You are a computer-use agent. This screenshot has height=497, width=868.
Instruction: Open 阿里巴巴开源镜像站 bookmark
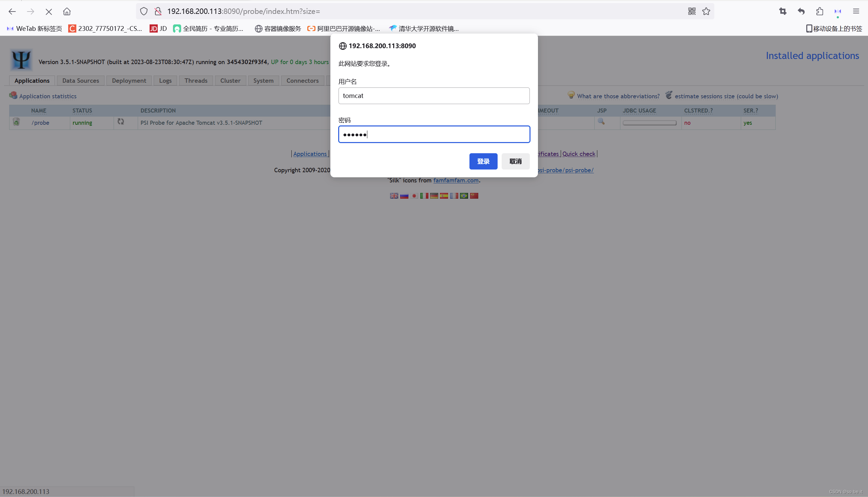click(344, 29)
